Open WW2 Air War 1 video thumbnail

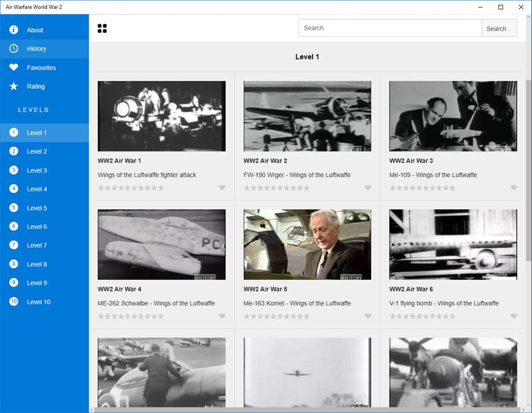[x=162, y=116]
